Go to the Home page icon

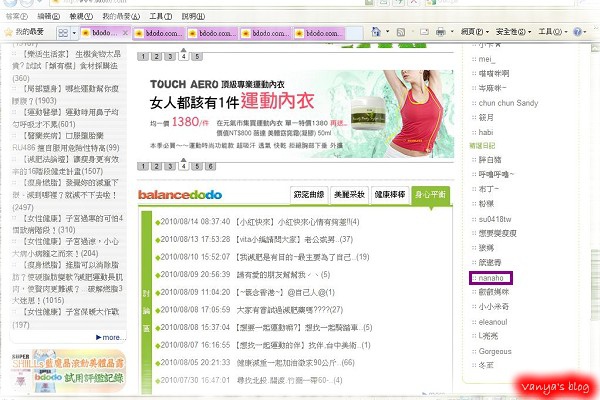(x=376, y=32)
